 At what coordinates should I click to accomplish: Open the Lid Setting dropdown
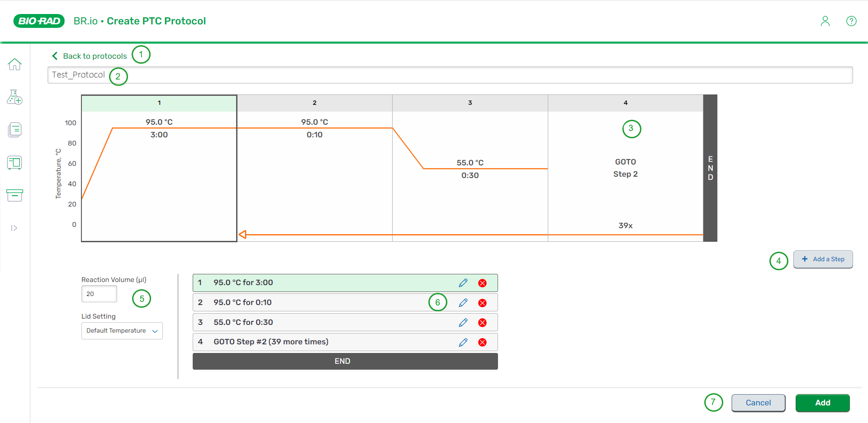pos(122,331)
